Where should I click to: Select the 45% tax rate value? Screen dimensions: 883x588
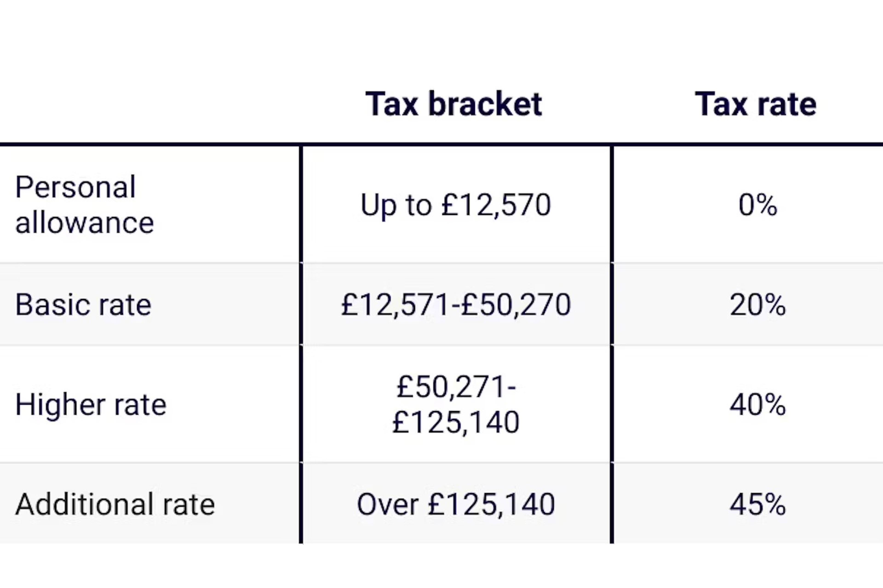(x=758, y=504)
